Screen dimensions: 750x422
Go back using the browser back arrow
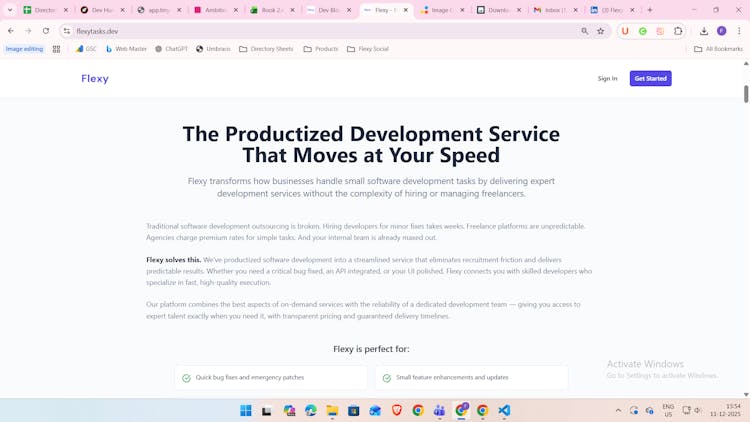11,31
